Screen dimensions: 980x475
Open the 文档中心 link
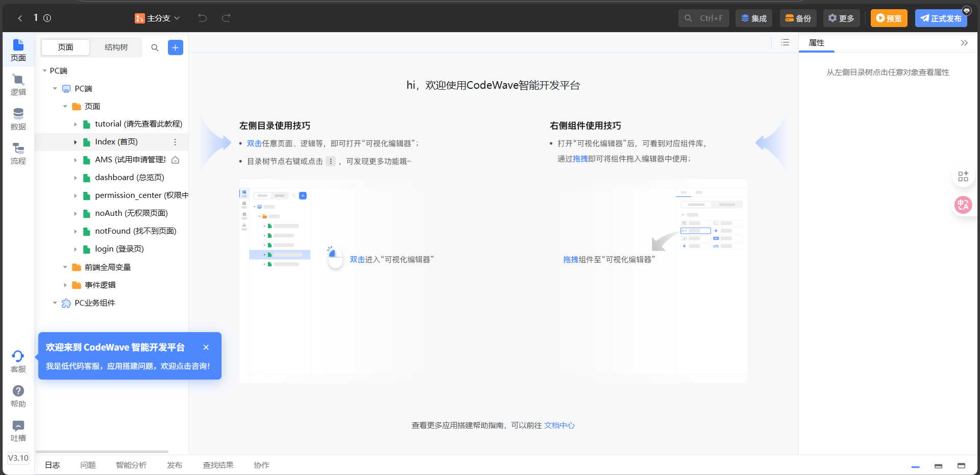[x=559, y=425]
